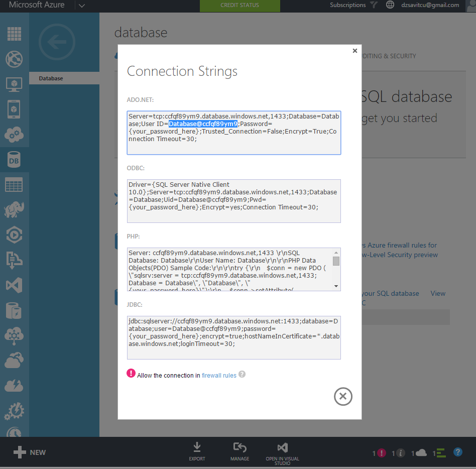Click the Connection Strings dialog title
The image size is (476, 469).
click(182, 71)
